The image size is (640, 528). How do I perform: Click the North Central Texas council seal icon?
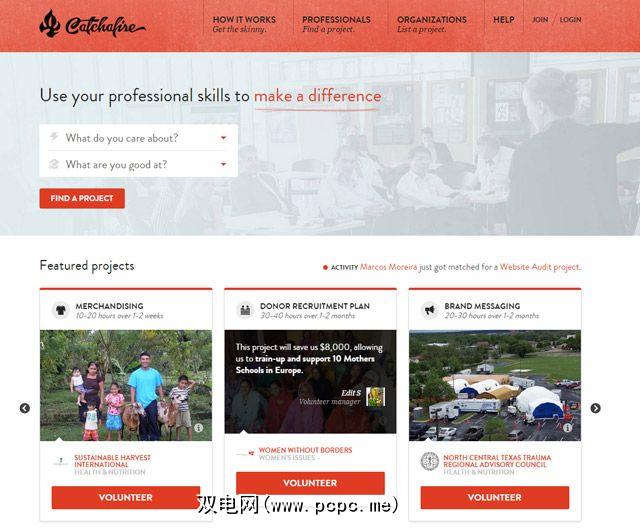click(x=430, y=461)
